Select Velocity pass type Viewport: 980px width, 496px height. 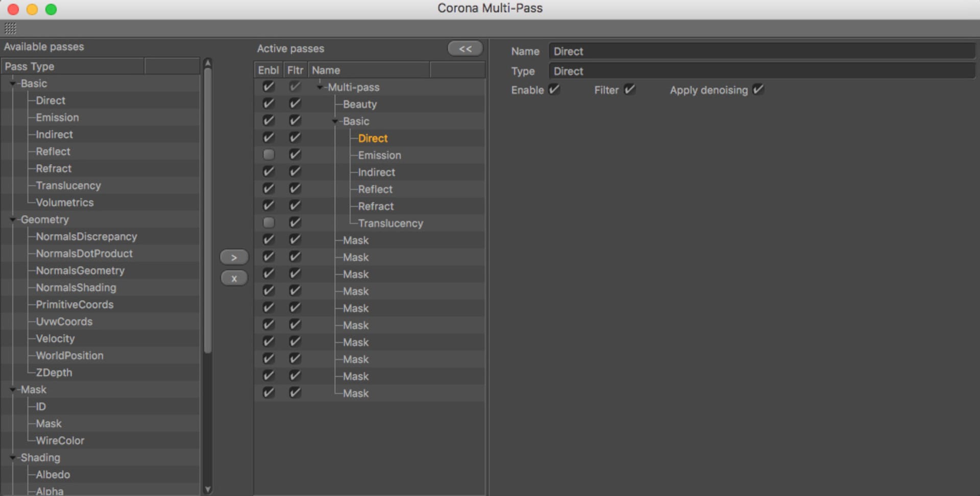point(55,339)
